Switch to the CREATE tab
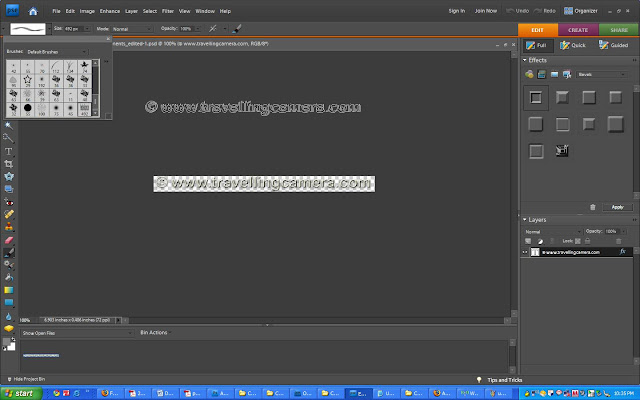 578,30
